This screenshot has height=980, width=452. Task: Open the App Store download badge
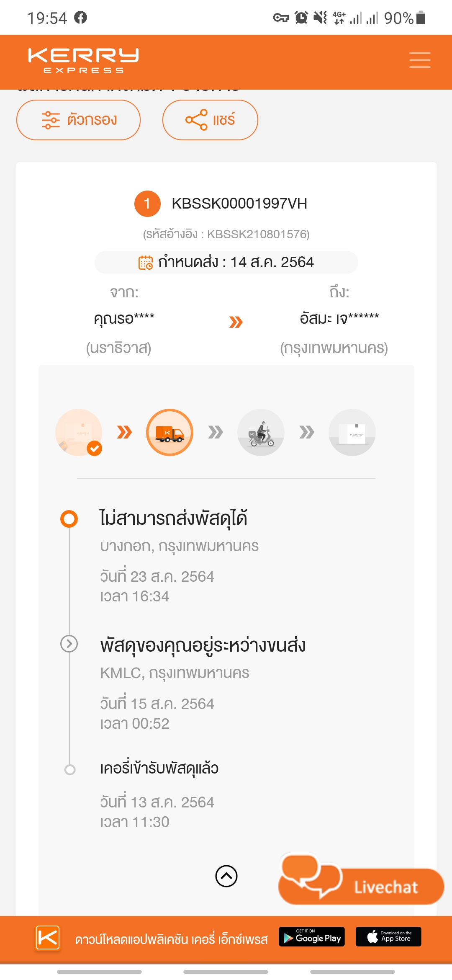point(388,937)
